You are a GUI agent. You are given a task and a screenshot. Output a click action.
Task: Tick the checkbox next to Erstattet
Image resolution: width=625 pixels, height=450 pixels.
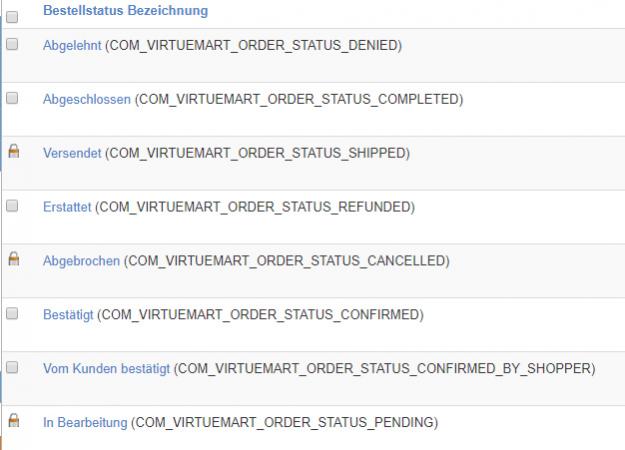coord(13,206)
